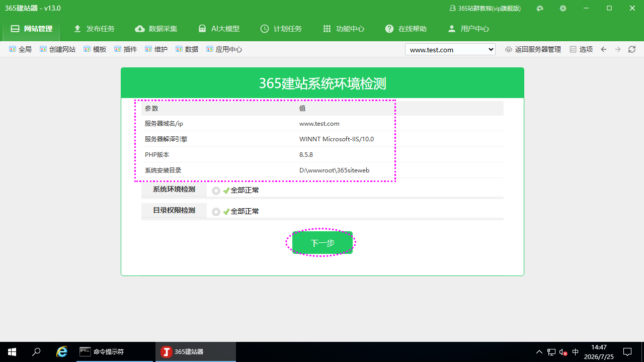Screen dimensions: 644x362
Task: Open 应用中心 in the toolbar
Action: coord(224,49)
